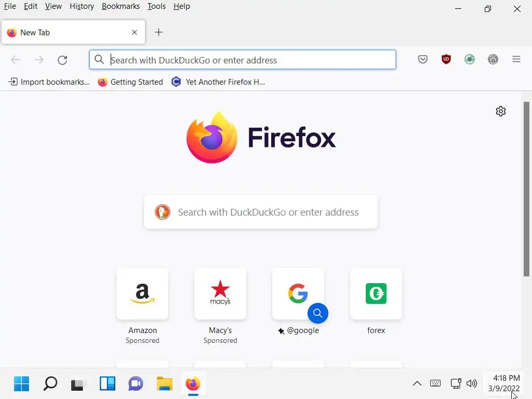Open the Getting Started bookmark
This screenshot has height=399, width=532.
tap(130, 82)
